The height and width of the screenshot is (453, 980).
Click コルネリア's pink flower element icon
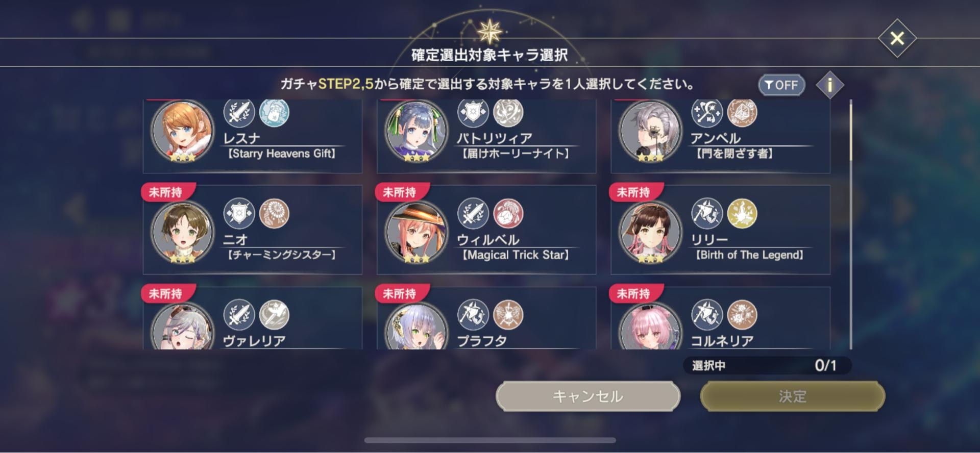pos(742,315)
